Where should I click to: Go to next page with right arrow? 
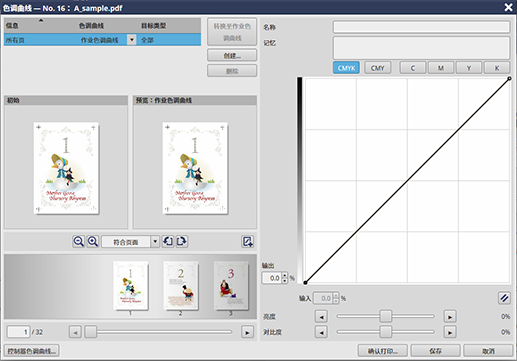coord(247,332)
